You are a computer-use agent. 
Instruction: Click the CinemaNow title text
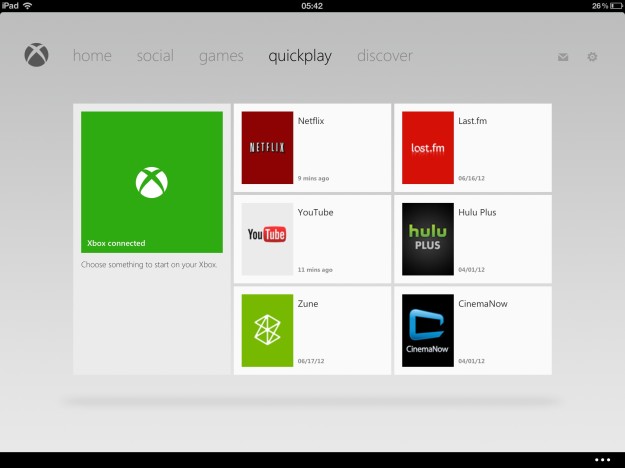tap(483, 303)
